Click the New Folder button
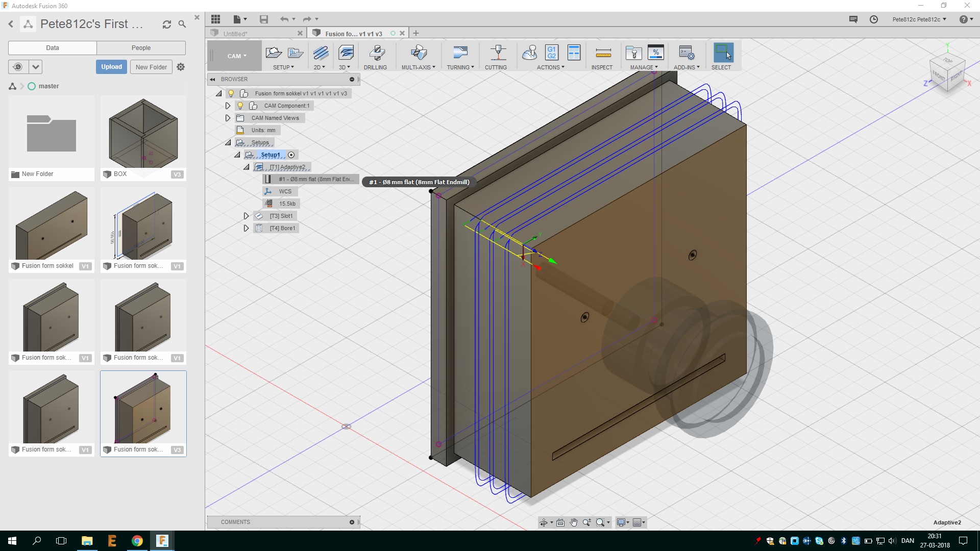The width and height of the screenshot is (980, 551). pyautogui.click(x=151, y=67)
